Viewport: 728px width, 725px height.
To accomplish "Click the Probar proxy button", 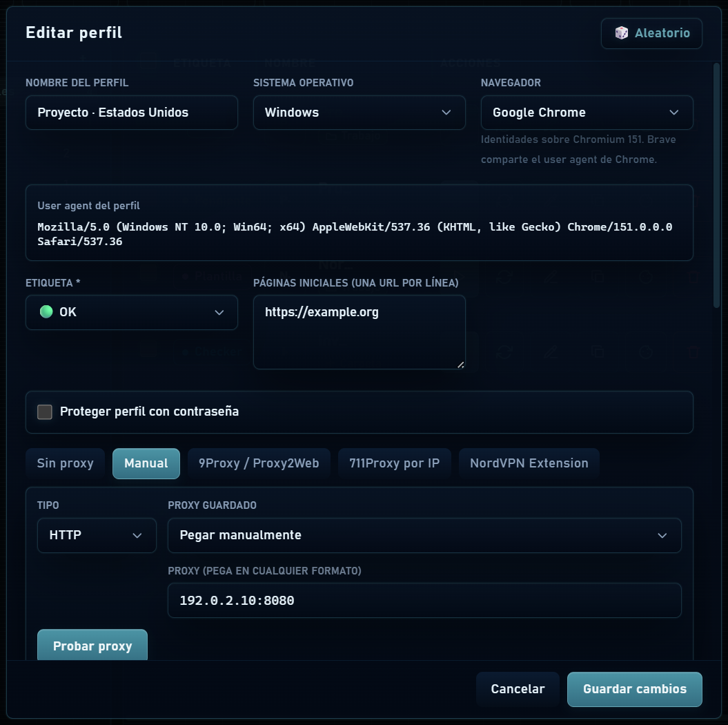I will click(92, 645).
